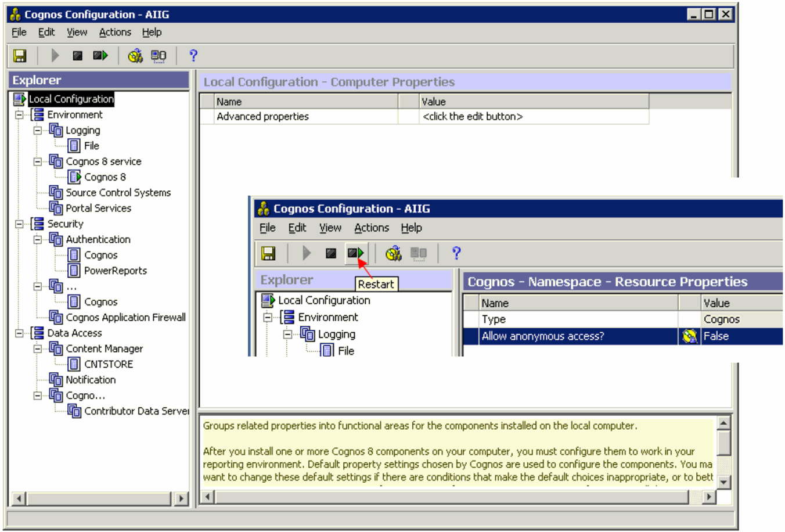
Task: Click the Notification node icon
Action: point(56,380)
